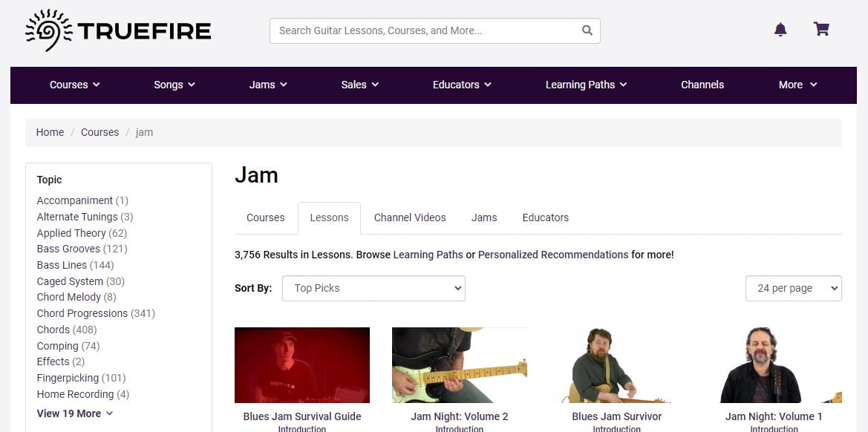Open Jam Night: Volume 1 thumbnail

click(774, 365)
